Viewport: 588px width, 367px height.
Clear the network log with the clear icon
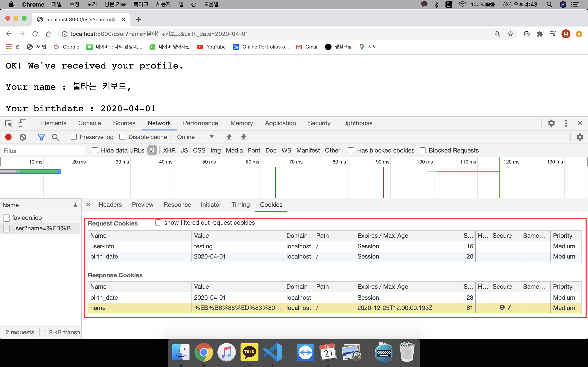(x=23, y=137)
